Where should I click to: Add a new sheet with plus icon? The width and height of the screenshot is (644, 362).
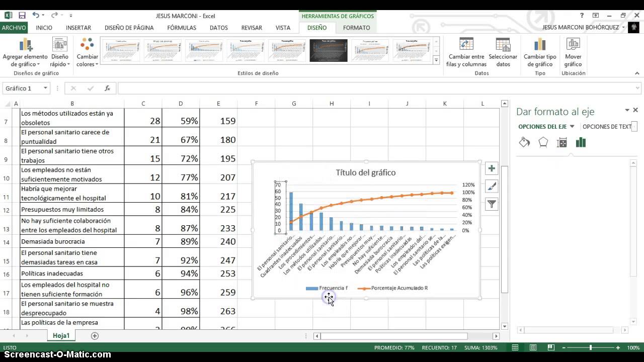95,336
